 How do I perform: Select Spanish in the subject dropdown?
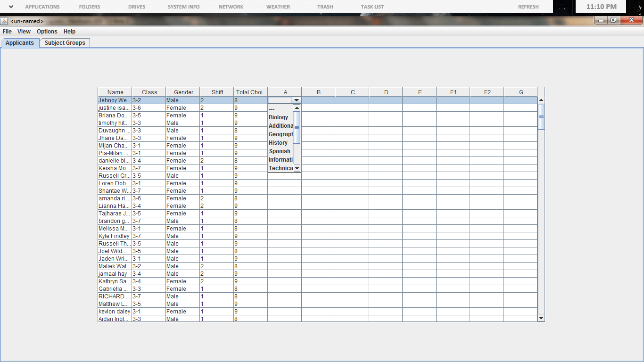tap(281, 151)
